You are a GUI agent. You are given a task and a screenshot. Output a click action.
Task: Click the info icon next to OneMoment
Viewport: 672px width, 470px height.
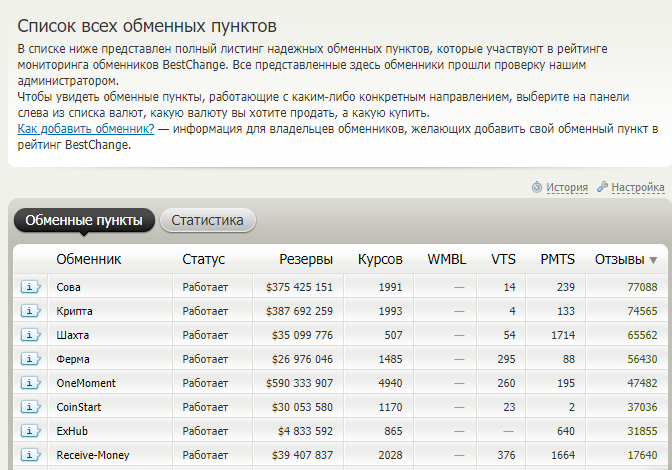[x=30, y=383]
